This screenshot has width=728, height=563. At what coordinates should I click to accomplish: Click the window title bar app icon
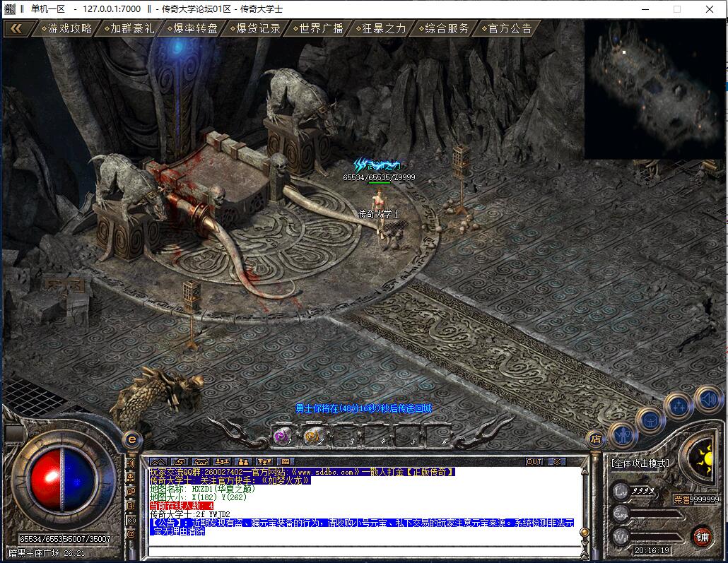[9, 8]
